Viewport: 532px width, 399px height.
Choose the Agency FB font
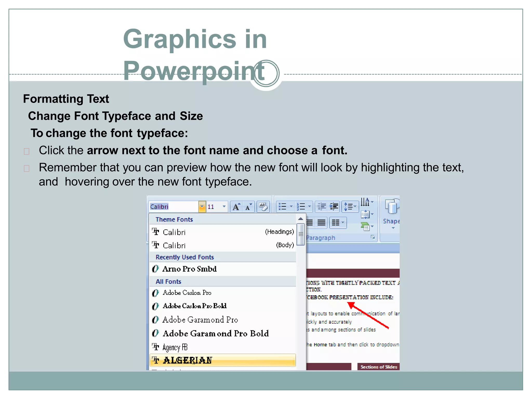pyautogui.click(x=223, y=347)
